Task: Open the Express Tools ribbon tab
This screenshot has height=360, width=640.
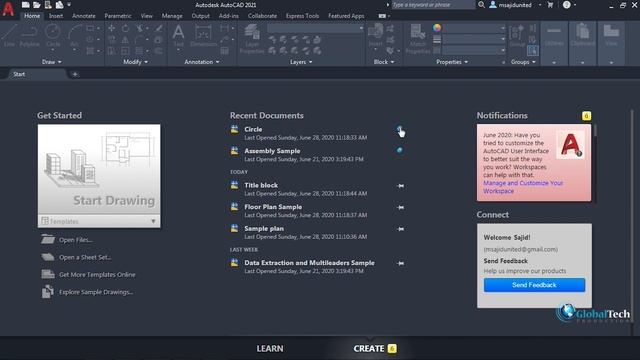Action: tap(302, 16)
